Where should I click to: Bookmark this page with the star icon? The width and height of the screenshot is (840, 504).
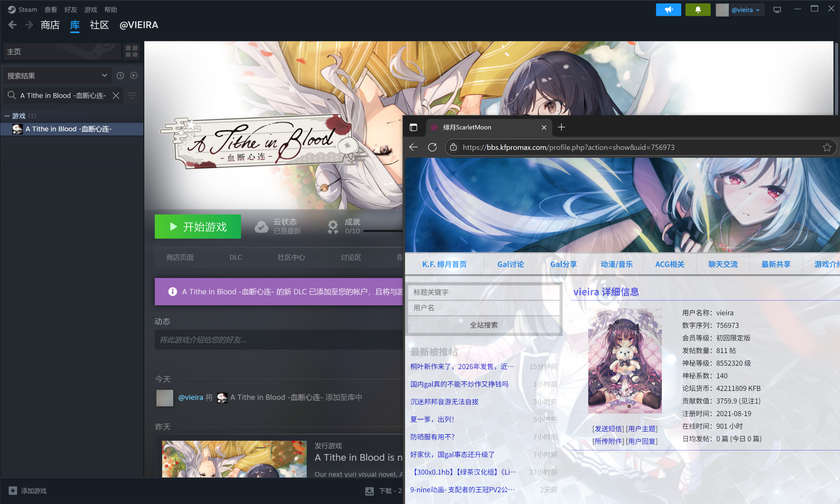(x=827, y=147)
